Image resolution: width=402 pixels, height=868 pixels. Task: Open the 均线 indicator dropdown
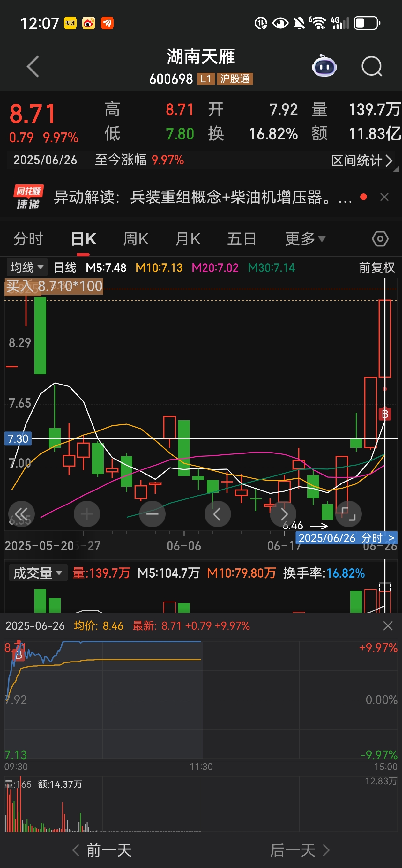pos(27,267)
